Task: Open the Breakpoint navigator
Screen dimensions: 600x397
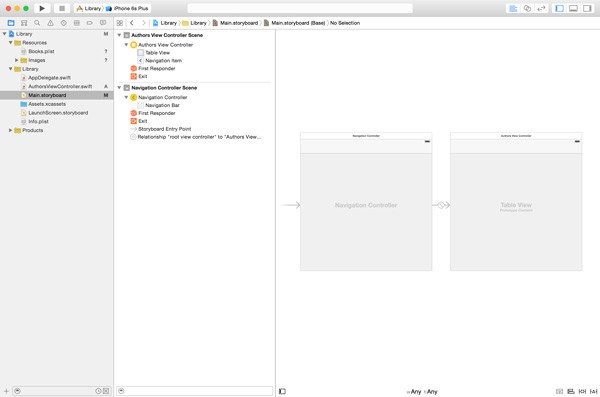Action: pyautogui.click(x=90, y=23)
